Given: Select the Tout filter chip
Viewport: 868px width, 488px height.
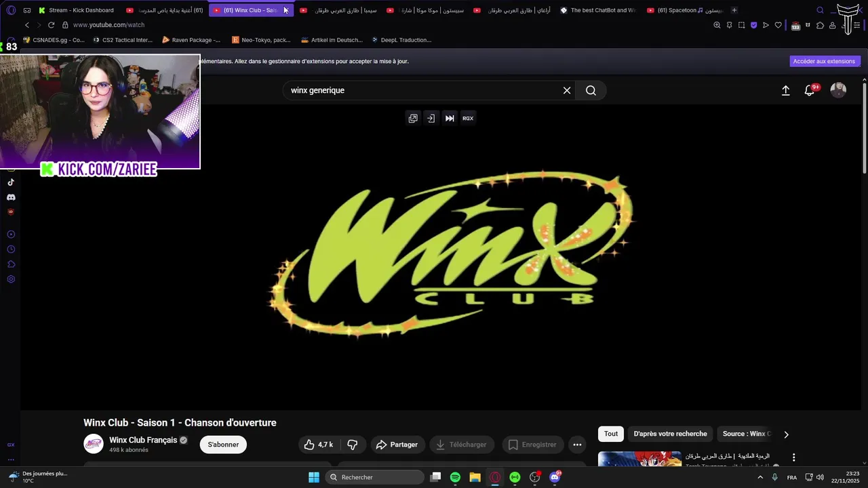Looking at the screenshot, I should 611,434.
